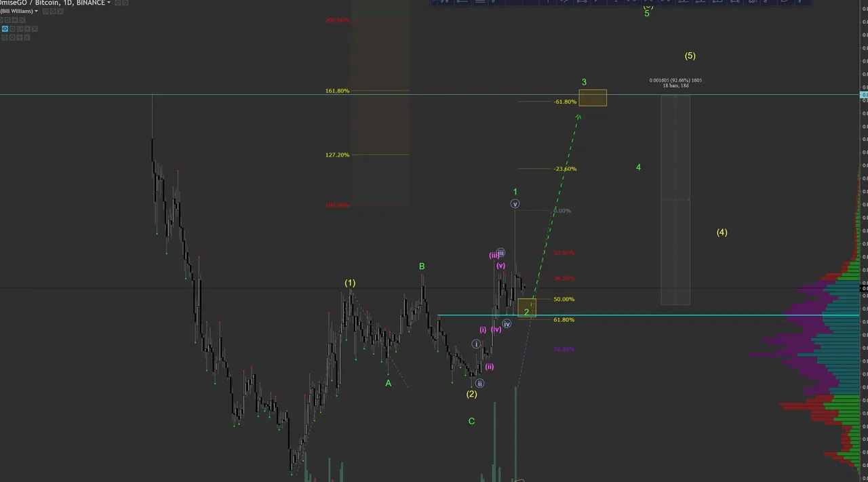Select the yellow (1) wave label
This screenshot has height=482, width=868.
point(350,283)
